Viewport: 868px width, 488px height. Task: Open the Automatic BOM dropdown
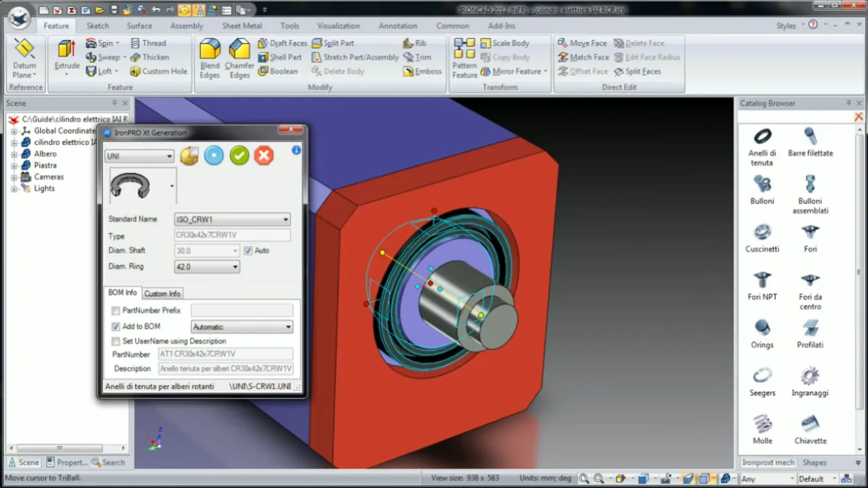[x=242, y=327]
